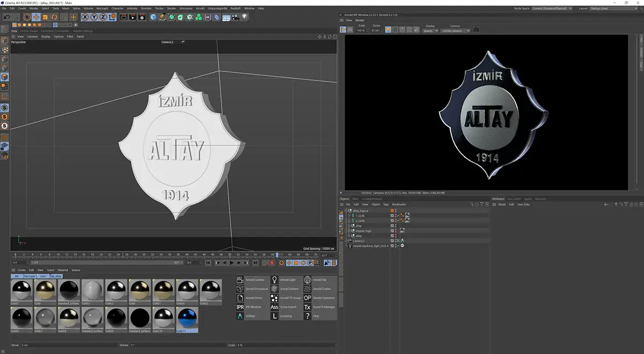644x354 pixels.
Task: Expand altay_logo.ai object hierarchy
Action: (x=346, y=211)
